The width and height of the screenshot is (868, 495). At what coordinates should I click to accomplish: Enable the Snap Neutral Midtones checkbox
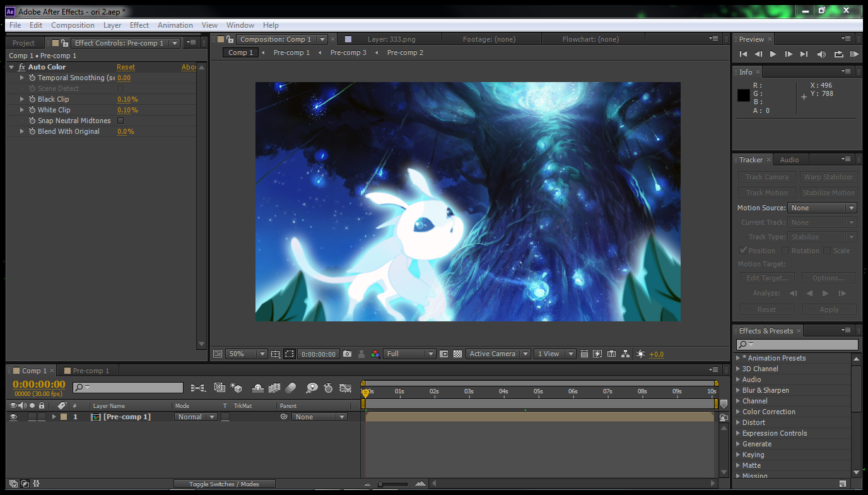[120, 121]
